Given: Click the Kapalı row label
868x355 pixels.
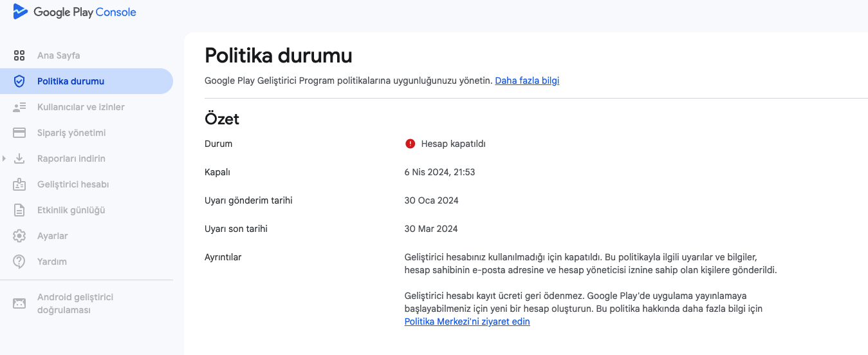Looking at the screenshot, I should coord(217,172).
